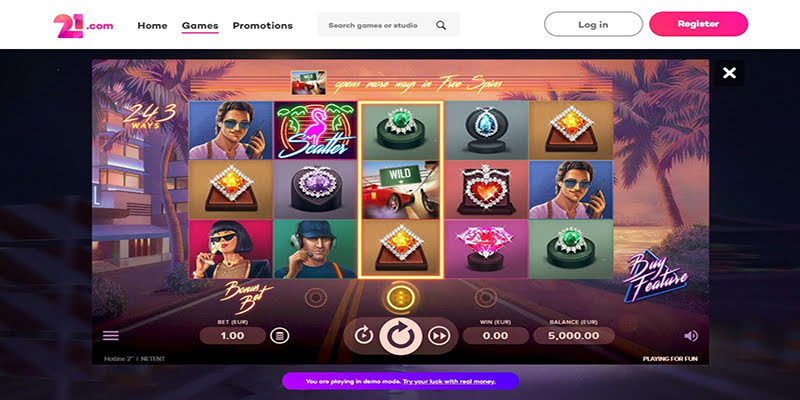Click the Bonus Bet neon label

click(x=247, y=297)
